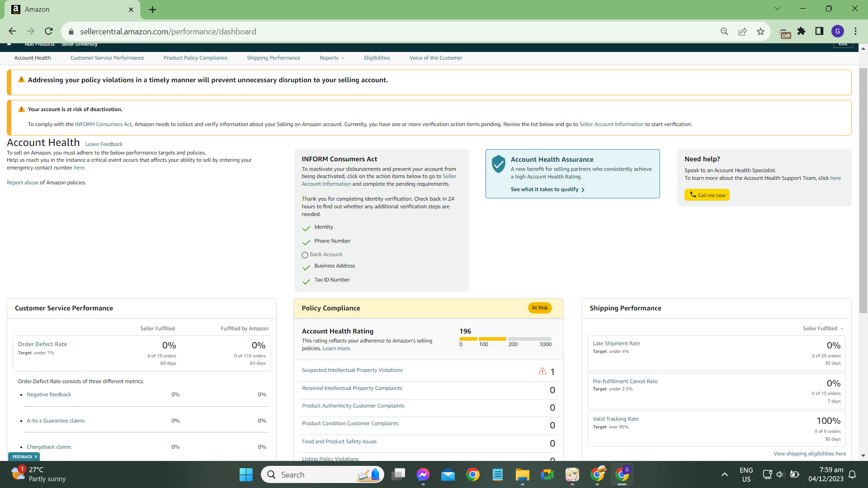Open the weather widget showing 27°C

tap(39, 474)
